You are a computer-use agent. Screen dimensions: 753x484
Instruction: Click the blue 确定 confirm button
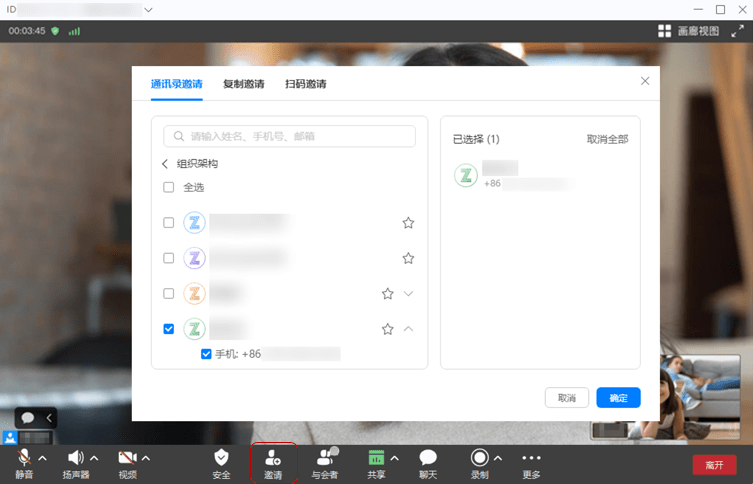(x=618, y=398)
